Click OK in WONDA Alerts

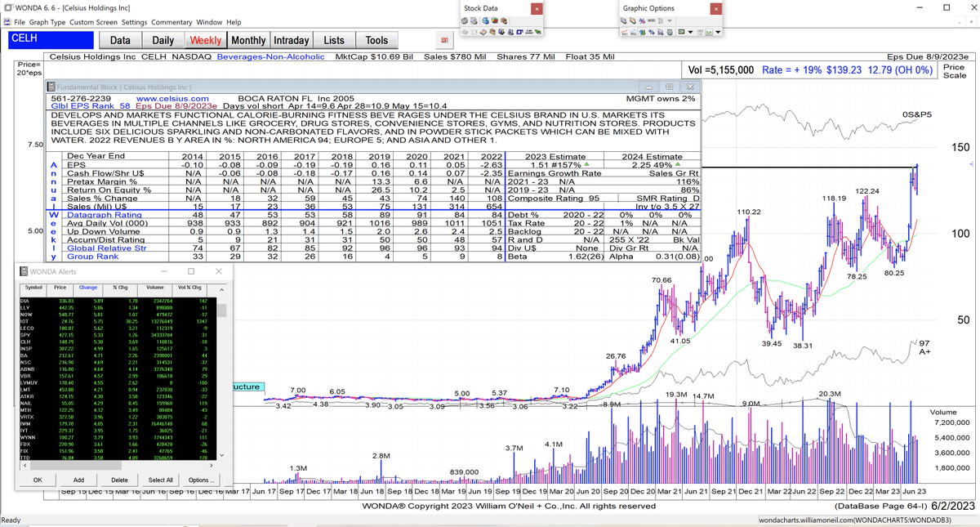(38, 480)
